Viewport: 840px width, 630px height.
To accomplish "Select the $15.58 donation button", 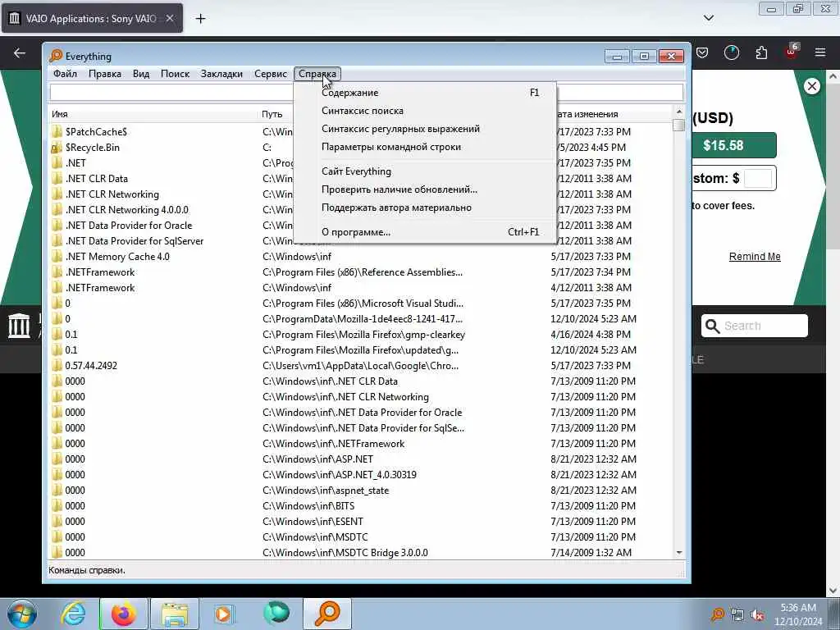I will click(733, 145).
